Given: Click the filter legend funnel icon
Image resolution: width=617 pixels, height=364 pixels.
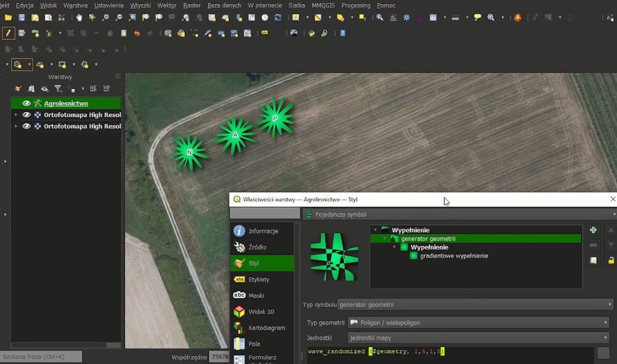Looking at the screenshot, I should tap(58, 88).
